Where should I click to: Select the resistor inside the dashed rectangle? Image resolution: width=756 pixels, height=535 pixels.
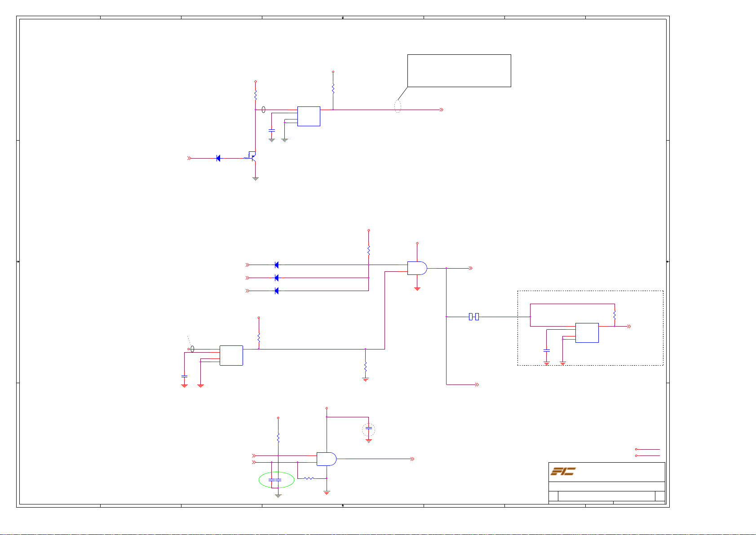615,316
